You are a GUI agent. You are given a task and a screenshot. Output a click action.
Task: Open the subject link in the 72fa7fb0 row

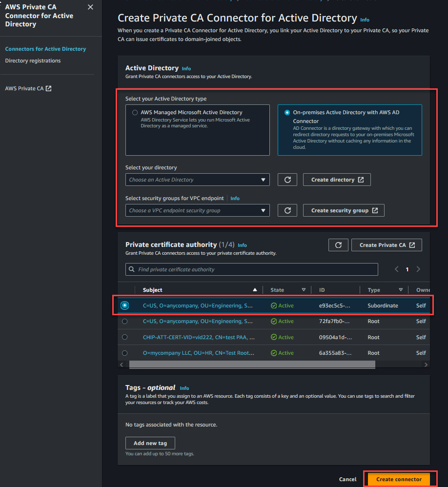click(198, 322)
